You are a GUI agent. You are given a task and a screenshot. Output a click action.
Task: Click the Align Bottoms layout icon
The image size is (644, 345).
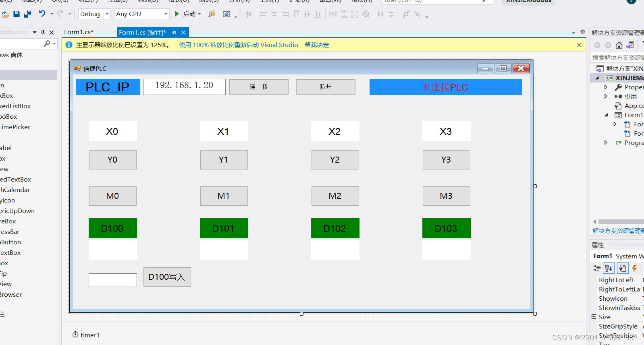pos(318,14)
